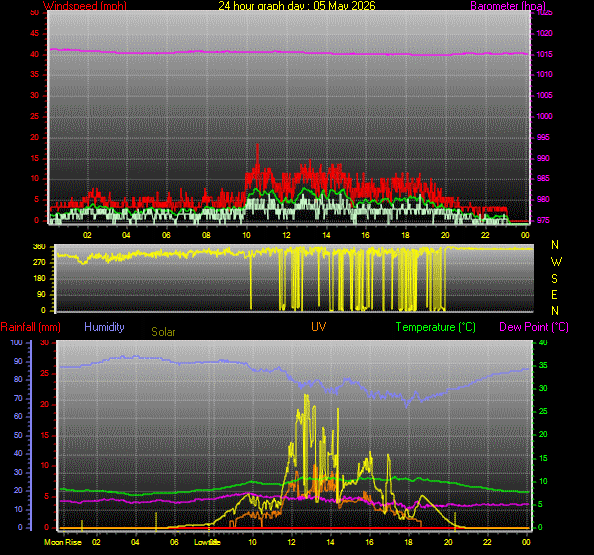594x555 pixels.
Task: Click the 24 hour graph day title
Action: [297, 6]
